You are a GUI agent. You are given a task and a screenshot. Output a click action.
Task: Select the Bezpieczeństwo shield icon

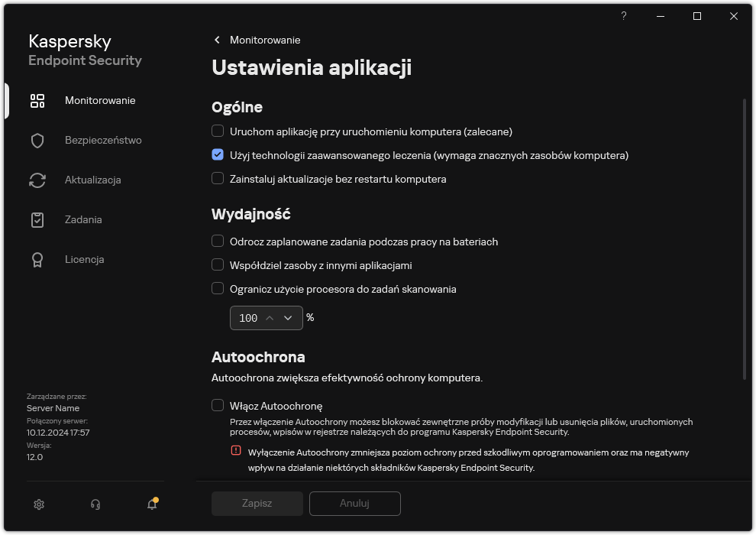[x=36, y=140]
